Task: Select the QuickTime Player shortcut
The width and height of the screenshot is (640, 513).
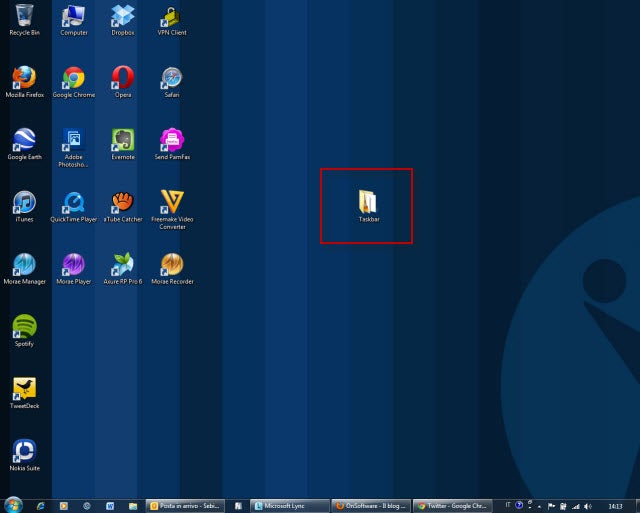Action: (x=73, y=206)
